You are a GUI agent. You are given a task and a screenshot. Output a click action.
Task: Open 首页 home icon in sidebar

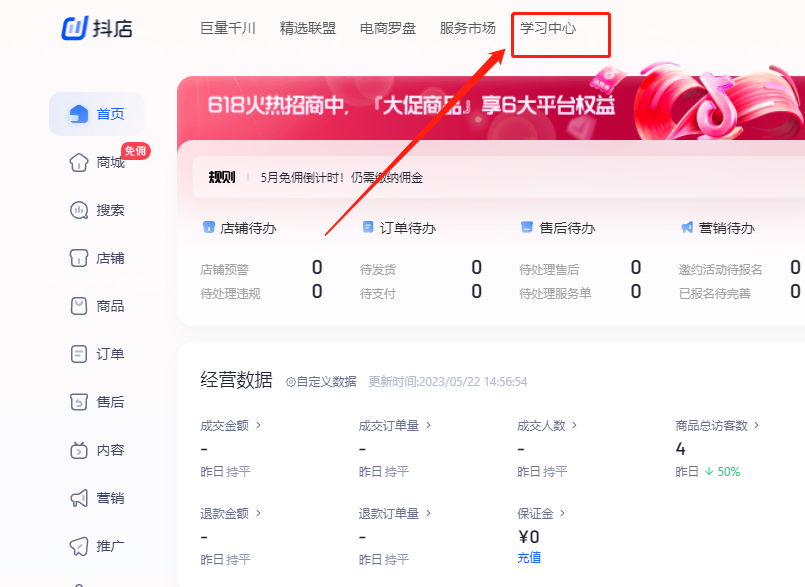(x=79, y=114)
